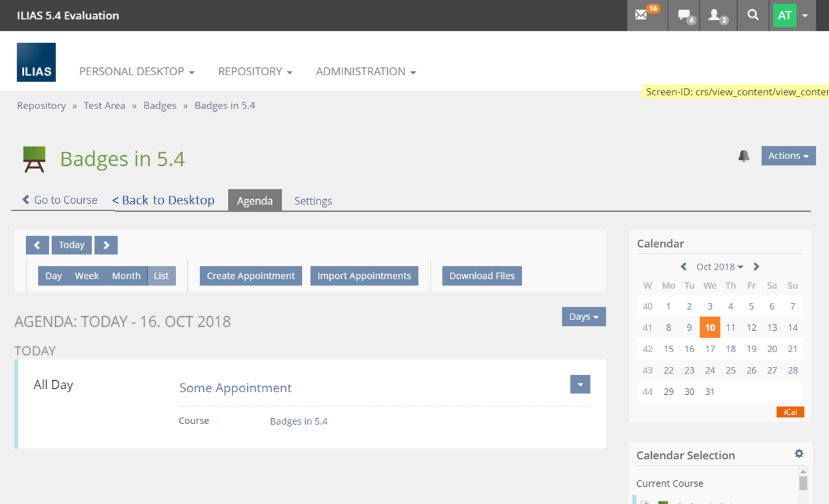Image resolution: width=829 pixels, height=504 pixels.
Task: Switch to Day calendar view
Action: pyautogui.click(x=53, y=276)
